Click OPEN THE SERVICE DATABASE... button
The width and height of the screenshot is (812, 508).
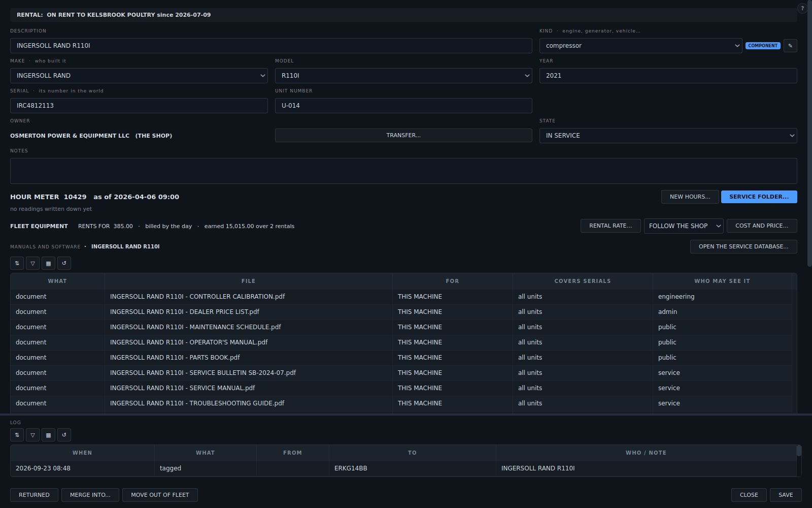point(743,247)
